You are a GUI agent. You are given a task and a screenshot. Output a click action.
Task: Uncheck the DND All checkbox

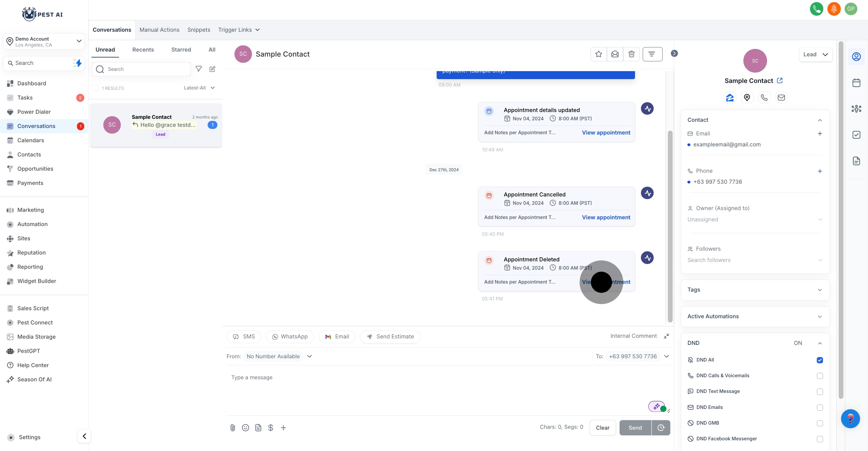(x=819, y=360)
